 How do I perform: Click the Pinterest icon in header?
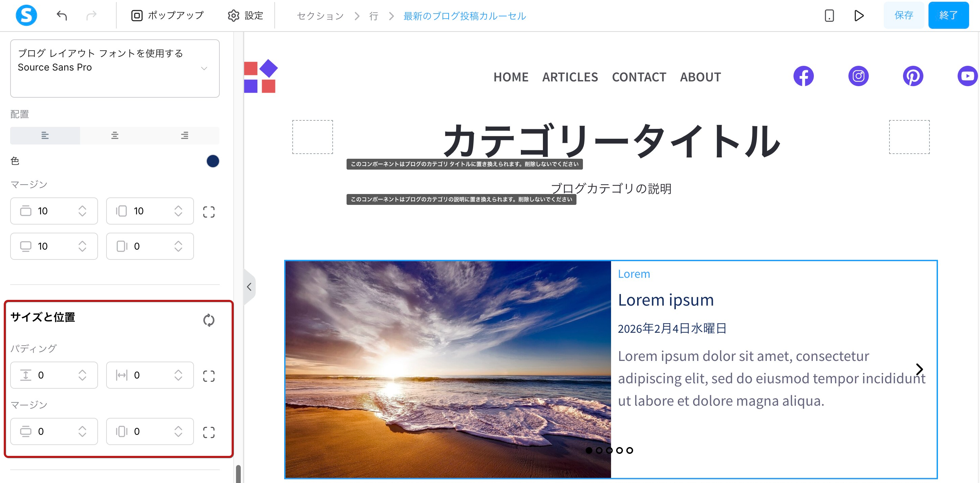913,76
